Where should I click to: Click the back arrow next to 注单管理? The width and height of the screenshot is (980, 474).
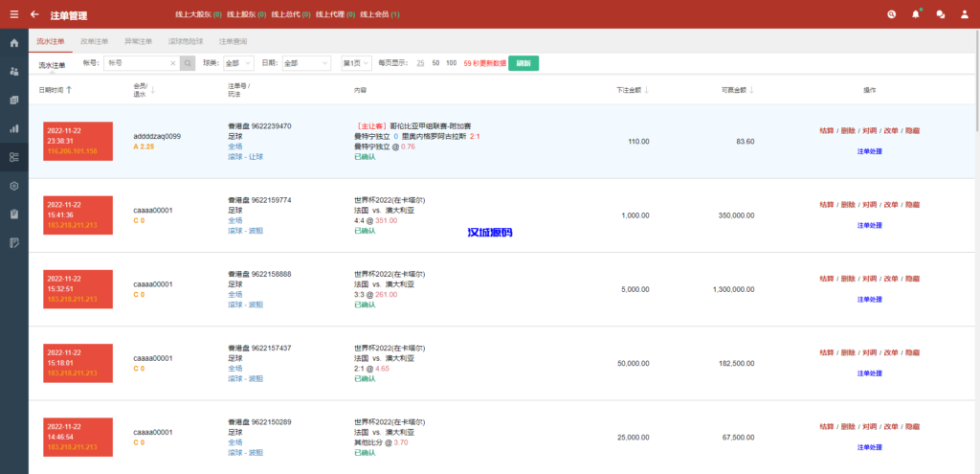[x=35, y=14]
